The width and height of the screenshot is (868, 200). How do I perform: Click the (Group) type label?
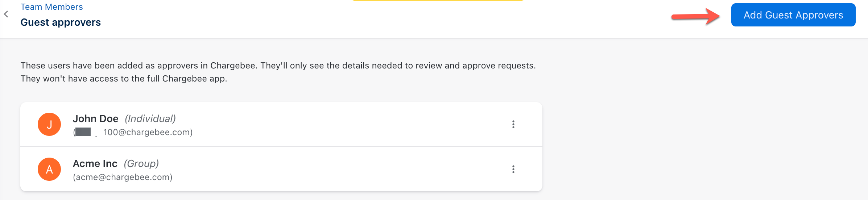point(141,163)
